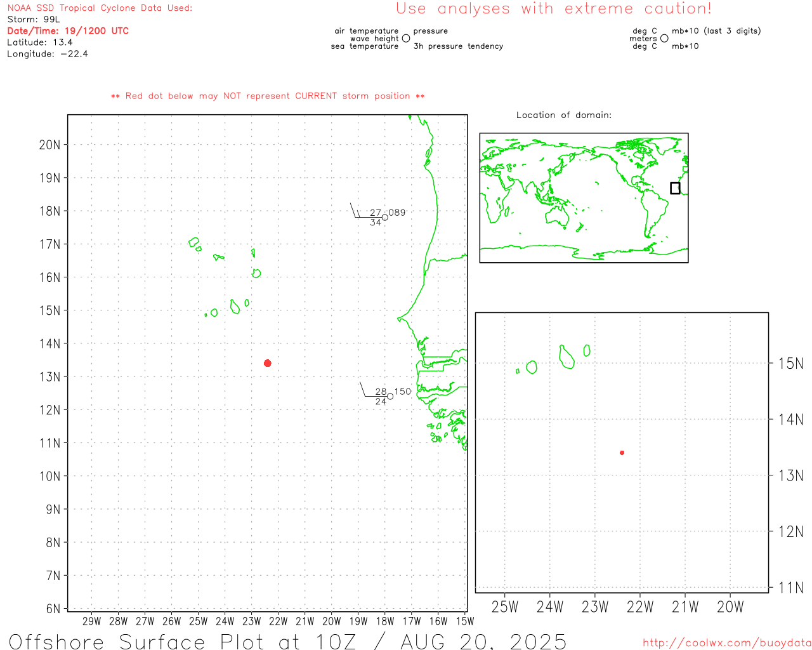The width and height of the screenshot is (812, 650).
Task: Click the '3h pressure tendency' legend label
Action: pos(458,46)
